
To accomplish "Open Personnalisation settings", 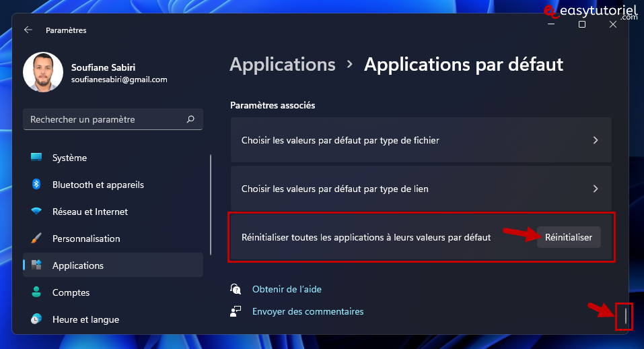I will [x=113, y=239].
